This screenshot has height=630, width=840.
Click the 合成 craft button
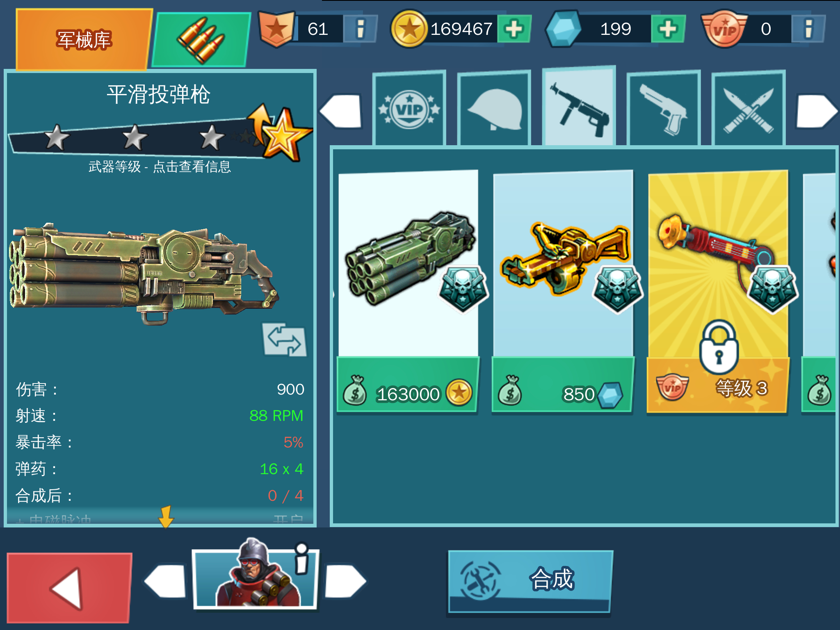[x=530, y=582]
